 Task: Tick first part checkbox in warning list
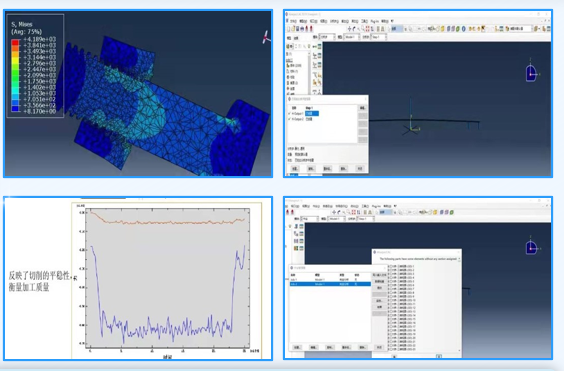(391, 266)
